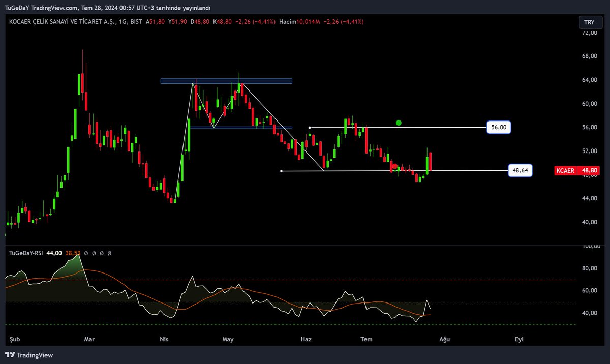This screenshot has height=364, width=610.
Task: Click the 72,00 price axis label
Action: 590,33
